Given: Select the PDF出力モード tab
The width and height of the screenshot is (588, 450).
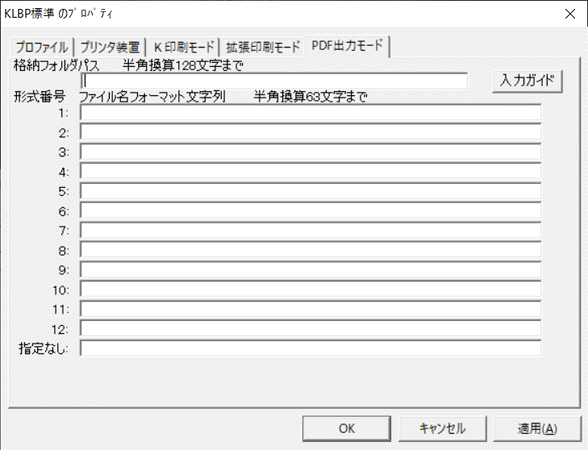Looking at the screenshot, I should point(347,46).
